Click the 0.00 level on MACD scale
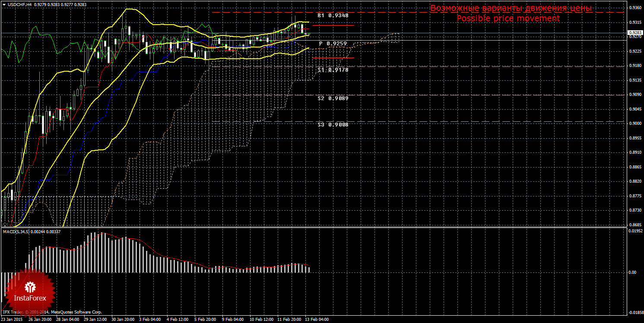This screenshot has width=644, height=323. click(x=632, y=272)
